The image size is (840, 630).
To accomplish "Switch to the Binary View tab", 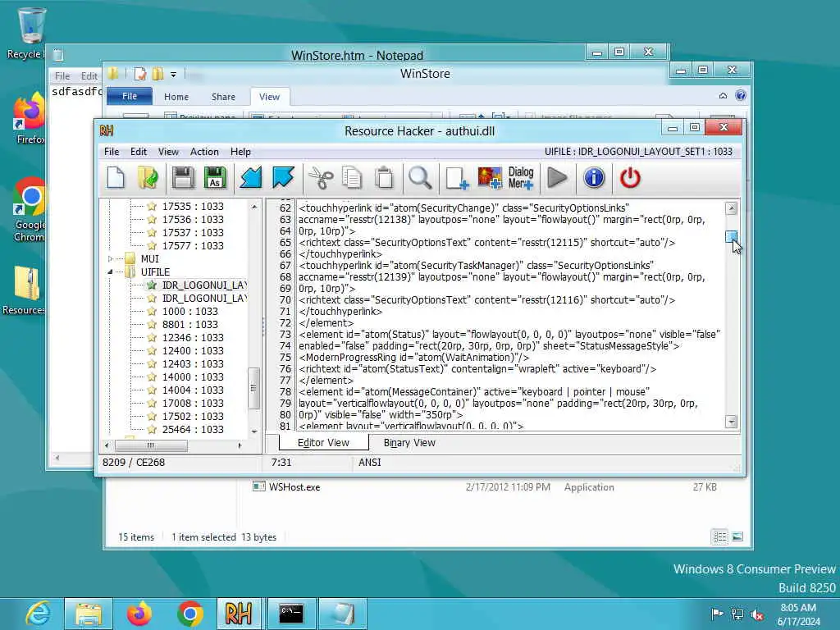I will [x=409, y=443].
